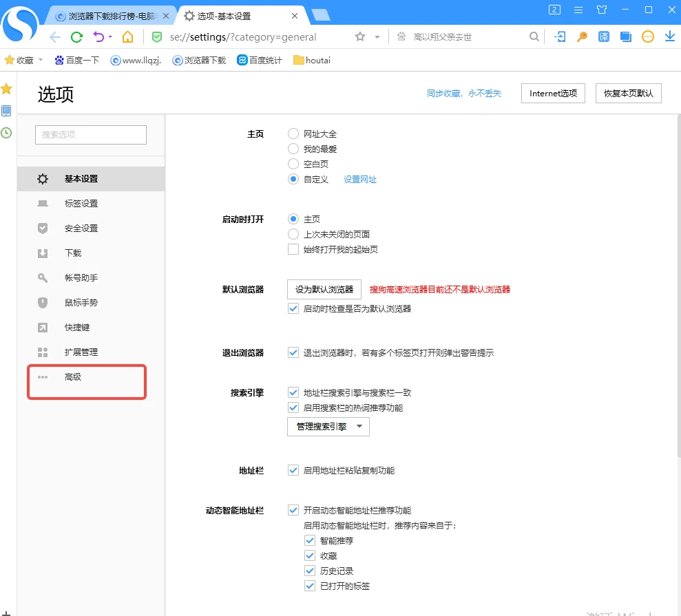Open 快捷键 settings category

click(x=91, y=328)
